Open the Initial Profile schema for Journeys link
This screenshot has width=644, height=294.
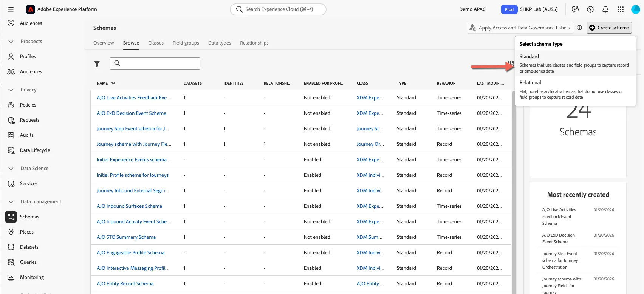pos(133,175)
